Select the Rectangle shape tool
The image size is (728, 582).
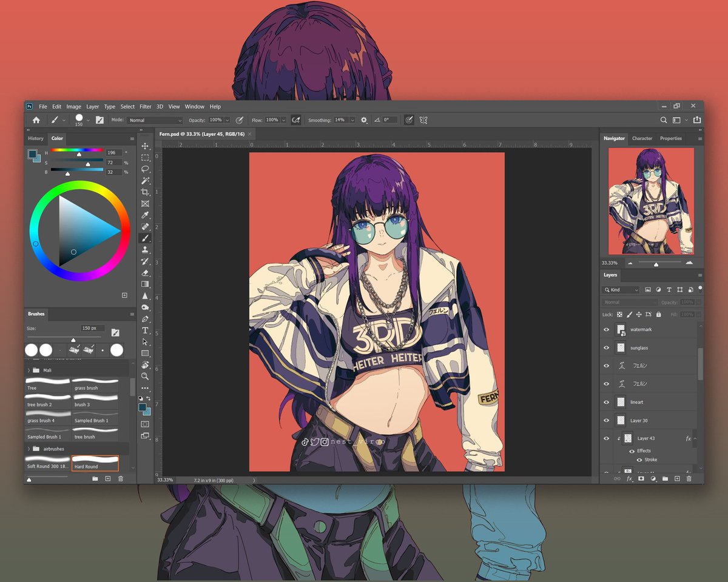pyautogui.click(x=145, y=353)
